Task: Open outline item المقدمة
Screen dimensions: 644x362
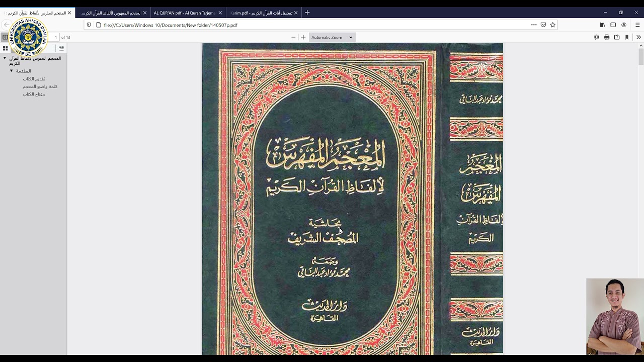Action: coord(23,71)
